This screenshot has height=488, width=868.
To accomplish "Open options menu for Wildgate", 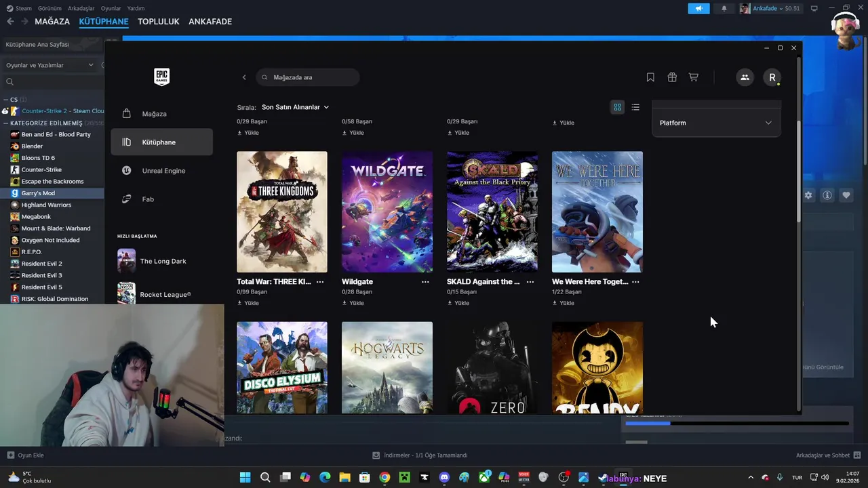I will (425, 281).
